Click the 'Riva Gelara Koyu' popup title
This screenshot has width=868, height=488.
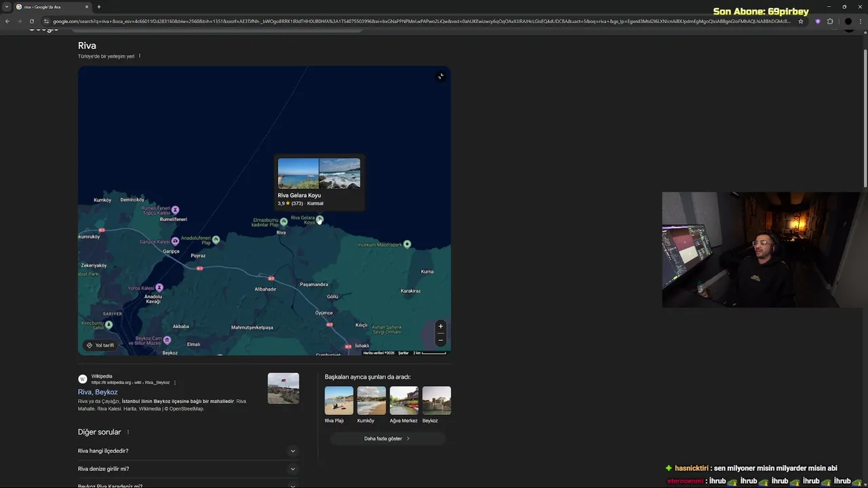pos(299,195)
